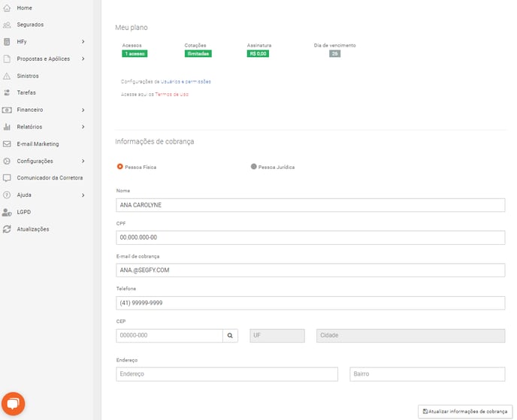This screenshot has height=420, width=517.
Task: Expand the Relatórios submenu chevron
Action: click(x=83, y=126)
